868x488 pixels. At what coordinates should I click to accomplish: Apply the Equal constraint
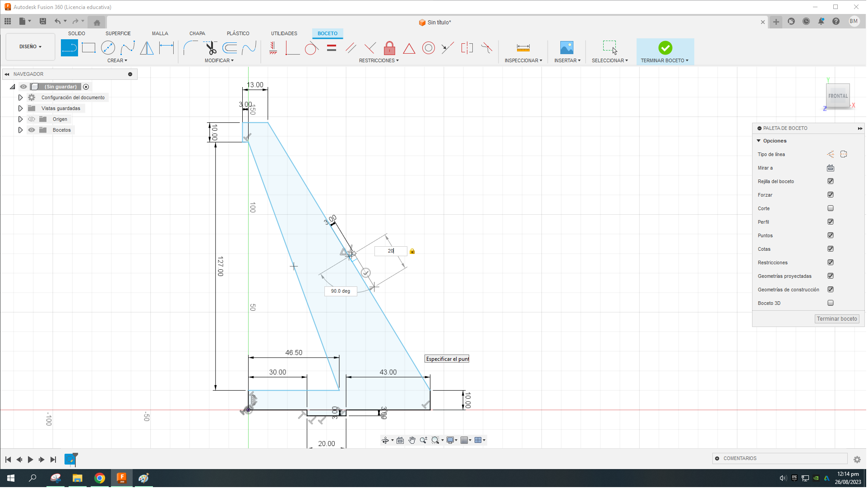[x=332, y=47]
